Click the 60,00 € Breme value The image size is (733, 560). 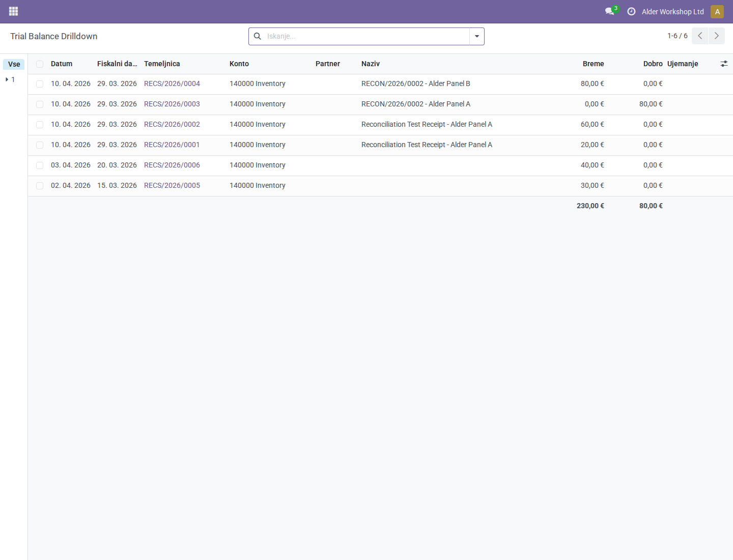click(x=593, y=124)
